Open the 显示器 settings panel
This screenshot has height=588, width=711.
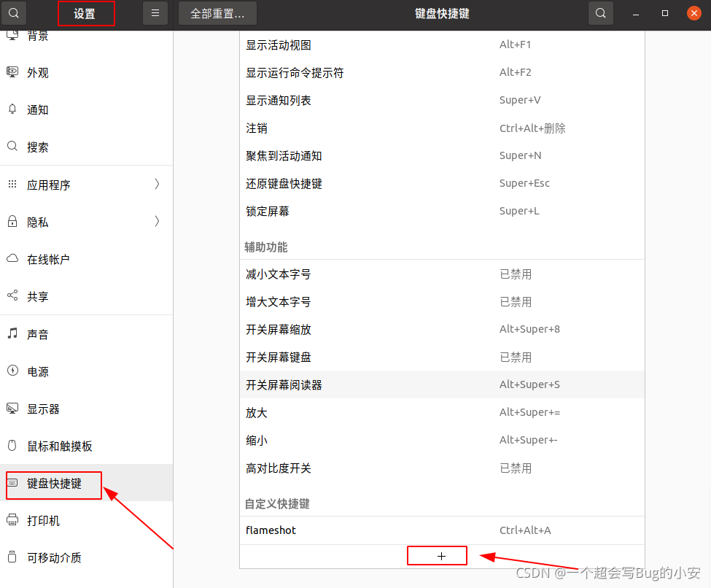(86, 409)
